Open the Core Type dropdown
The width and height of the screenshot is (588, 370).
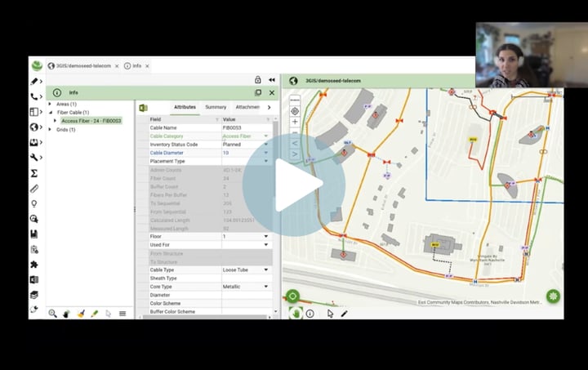coord(266,287)
